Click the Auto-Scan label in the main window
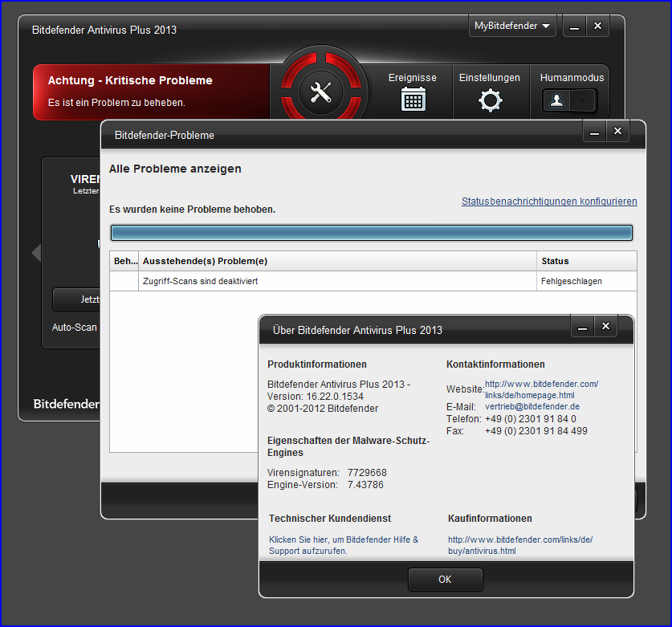The image size is (672, 627). click(x=74, y=328)
